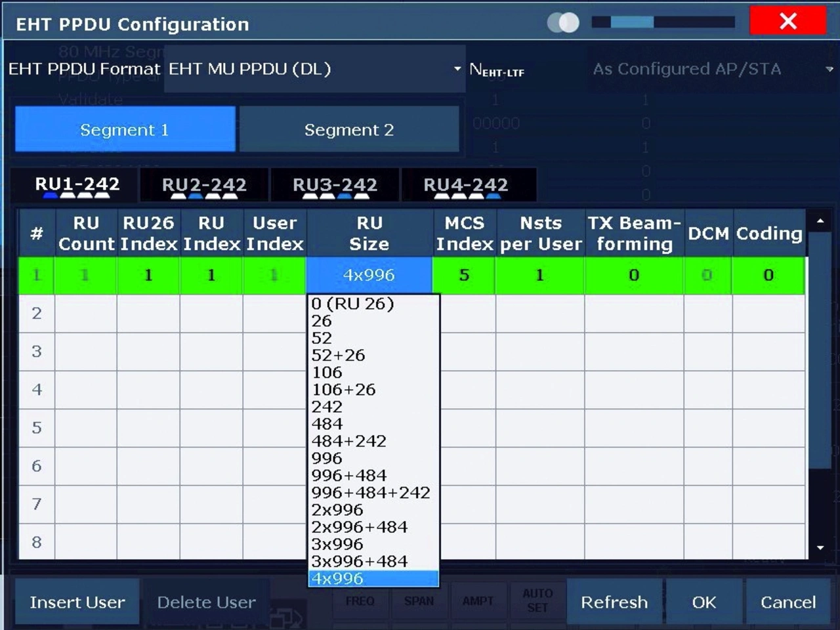The width and height of the screenshot is (840, 630).
Task: Open the EHT PPDU Format dropdown
Action: point(315,69)
